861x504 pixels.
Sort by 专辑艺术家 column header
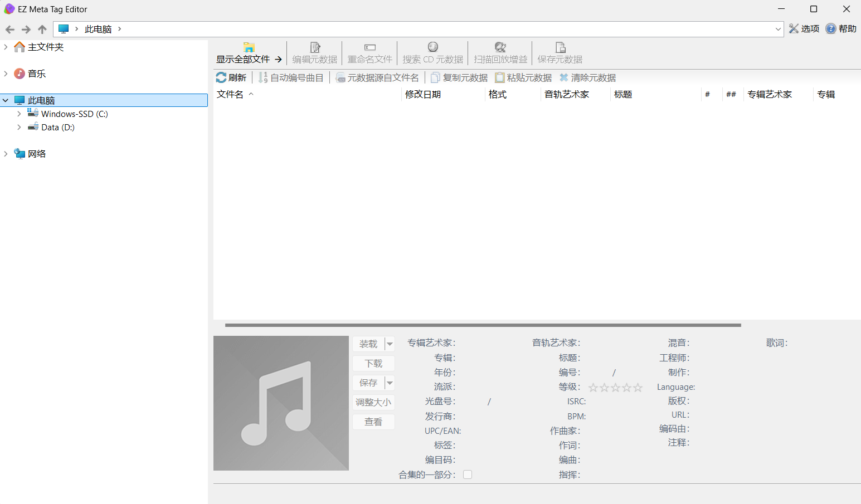(x=779, y=95)
